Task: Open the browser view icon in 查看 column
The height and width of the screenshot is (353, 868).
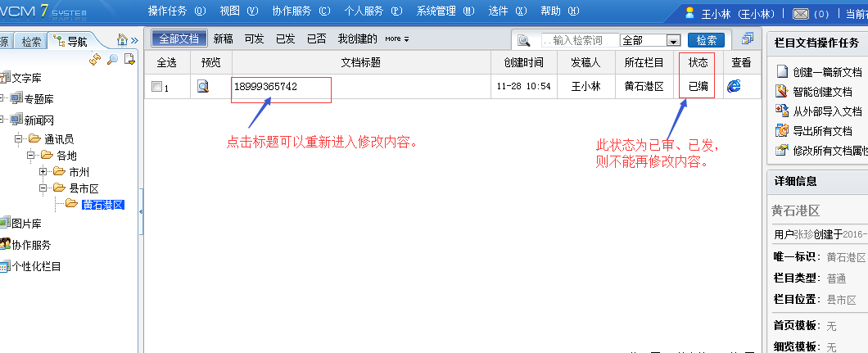Action: point(734,86)
